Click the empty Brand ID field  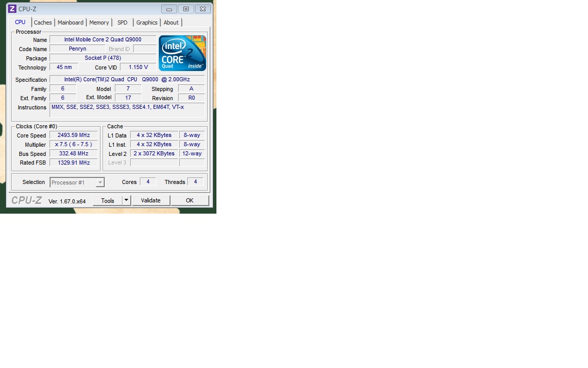point(145,49)
